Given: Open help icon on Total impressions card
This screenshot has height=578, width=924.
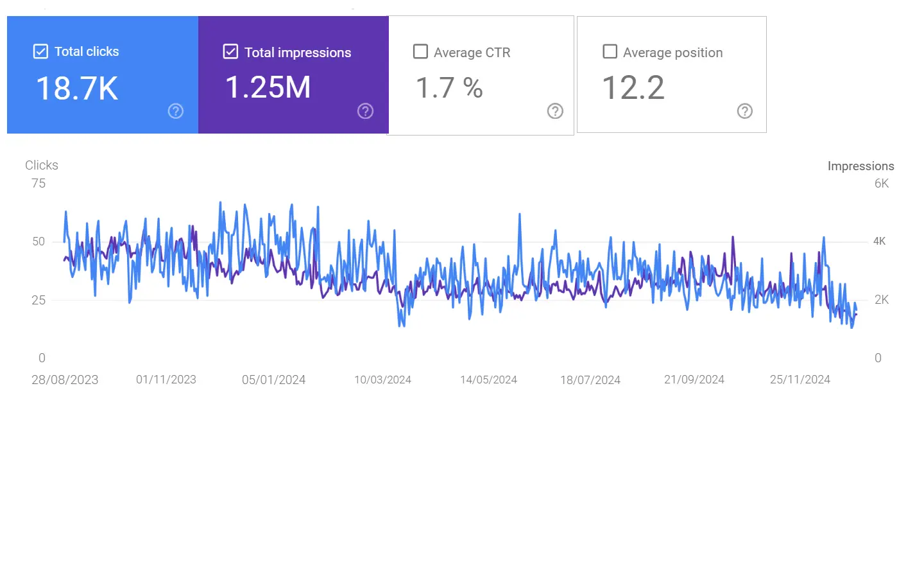Looking at the screenshot, I should [366, 111].
